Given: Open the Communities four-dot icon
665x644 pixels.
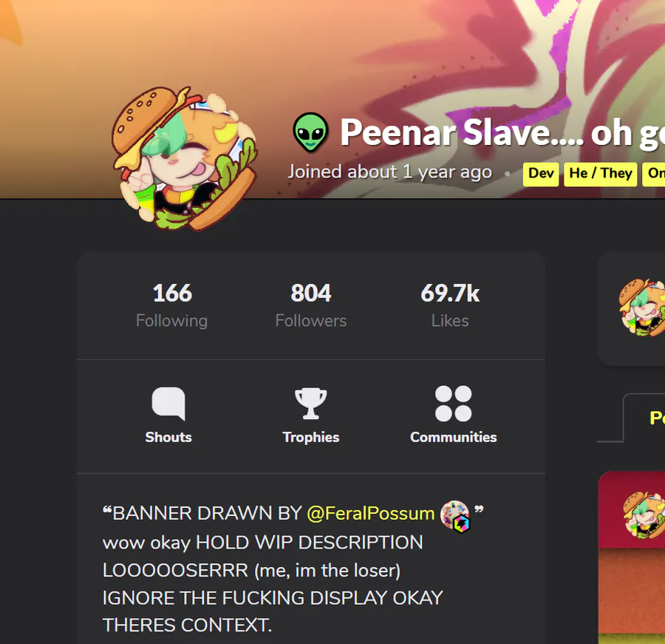Looking at the screenshot, I should (454, 403).
